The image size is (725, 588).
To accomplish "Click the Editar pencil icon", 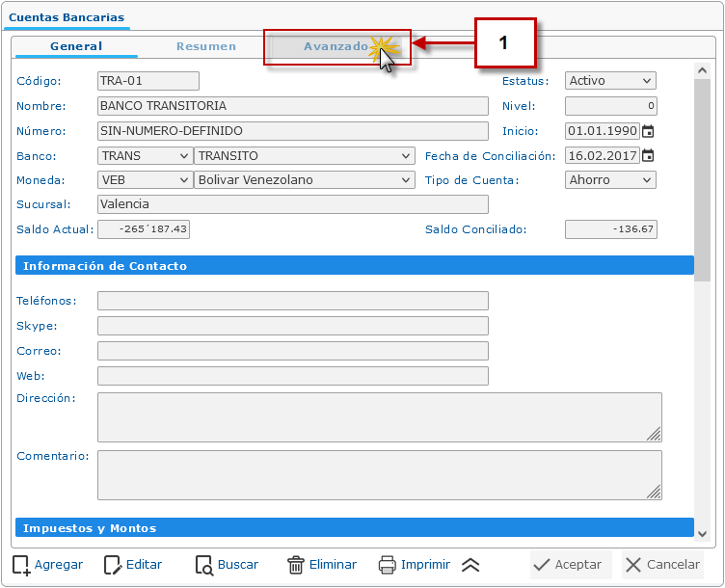I will [x=113, y=565].
